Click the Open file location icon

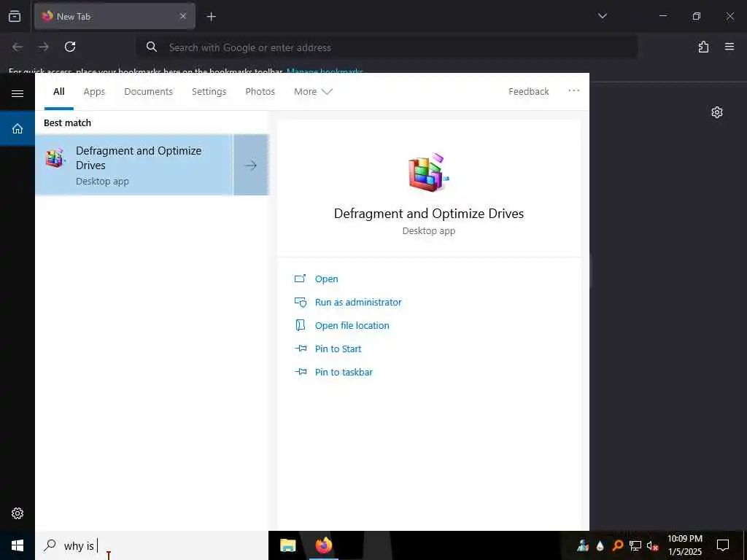pos(300,325)
